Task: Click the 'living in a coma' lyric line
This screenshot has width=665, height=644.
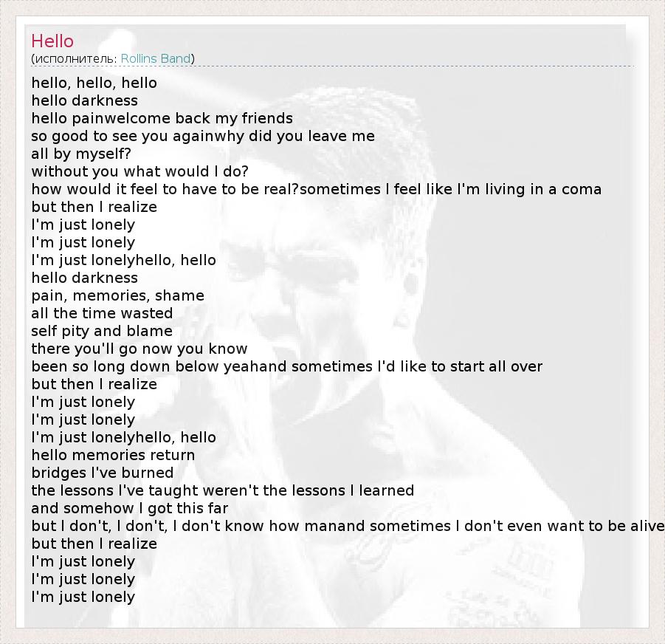Action: coord(316,189)
